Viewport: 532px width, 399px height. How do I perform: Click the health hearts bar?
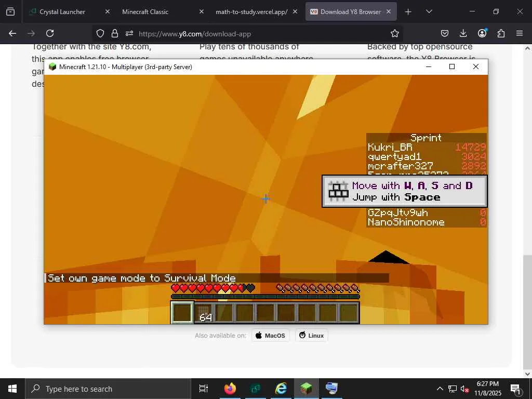pos(212,289)
